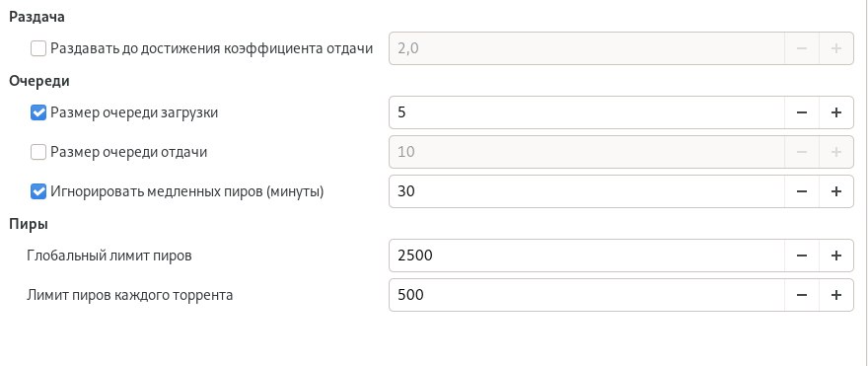Image resolution: width=868 pixels, height=366 pixels.
Task: Uncheck Игнорировать медленных пиров (минуты)
Action: tap(38, 192)
